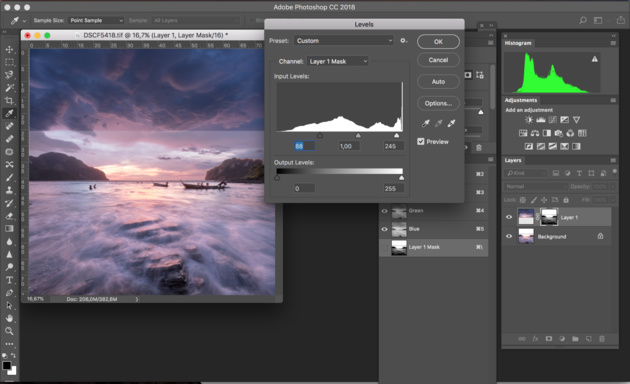The width and height of the screenshot is (630, 384).
Task: Switch to the Layers tab
Action: click(513, 160)
